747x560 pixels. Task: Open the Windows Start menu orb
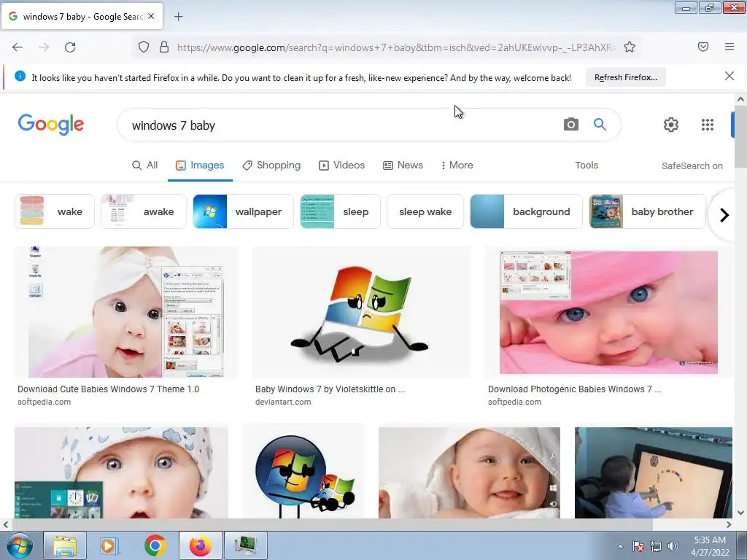(x=20, y=545)
